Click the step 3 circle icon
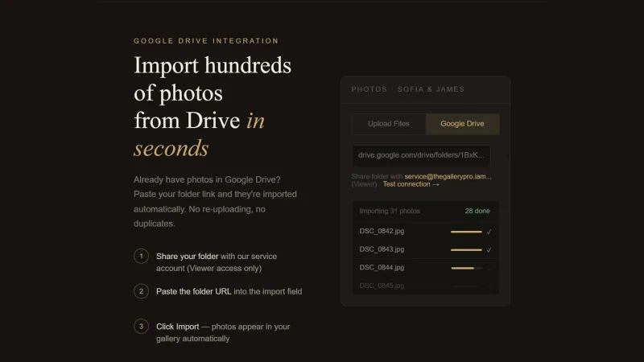The width and height of the screenshot is (644, 362). [141, 327]
